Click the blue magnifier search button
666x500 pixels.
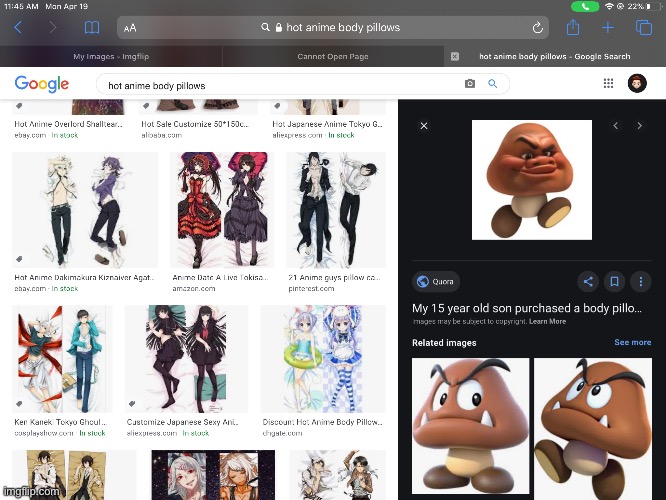(492, 84)
